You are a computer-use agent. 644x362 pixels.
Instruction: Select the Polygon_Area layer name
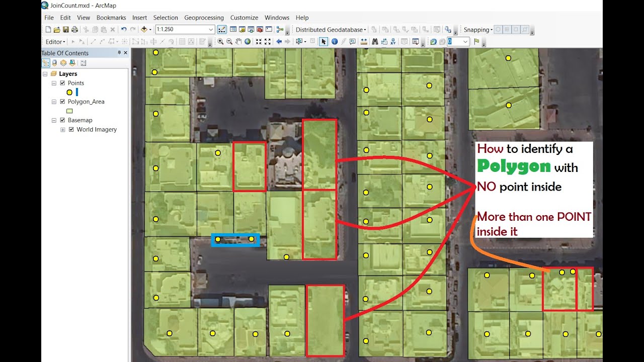click(x=86, y=102)
